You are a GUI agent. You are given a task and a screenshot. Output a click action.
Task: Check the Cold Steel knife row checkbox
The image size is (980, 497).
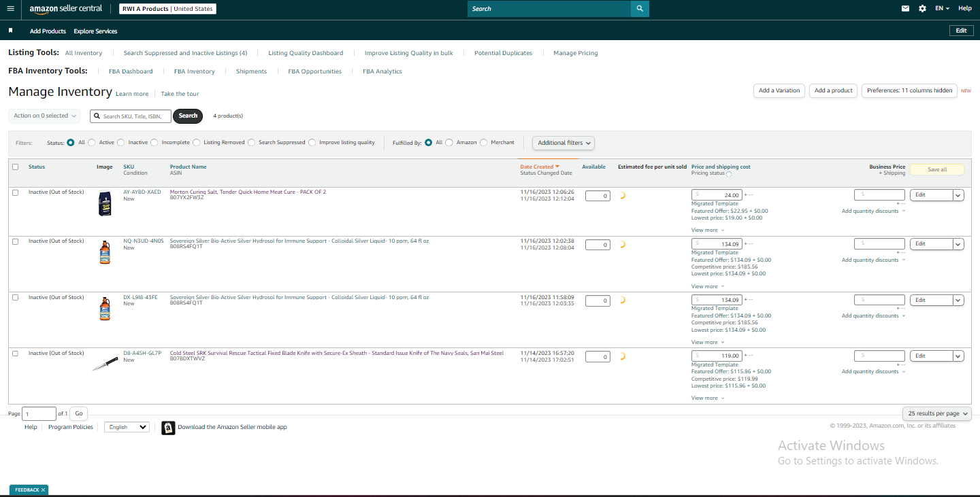(15, 354)
